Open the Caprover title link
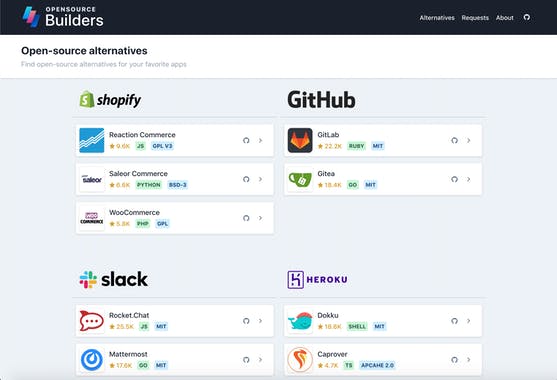 pos(332,354)
